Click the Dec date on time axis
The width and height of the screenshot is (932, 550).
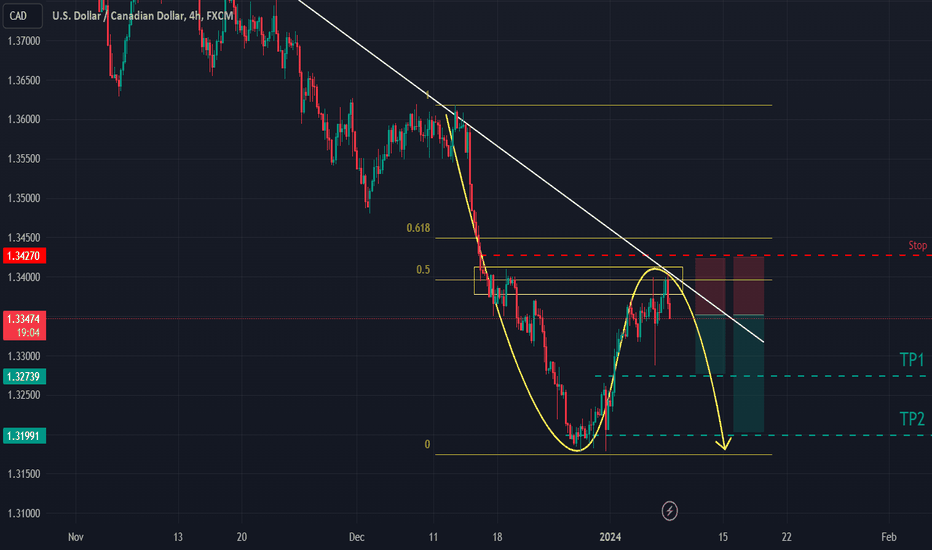pyautogui.click(x=356, y=537)
